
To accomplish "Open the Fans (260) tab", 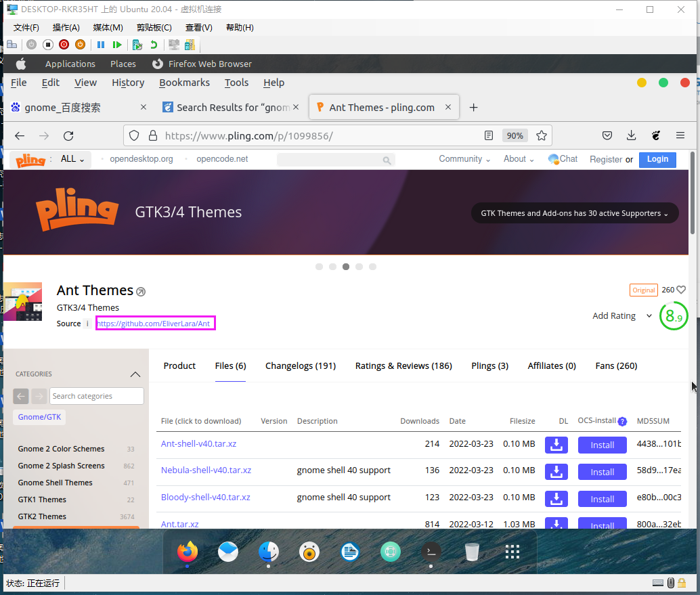I will (616, 366).
